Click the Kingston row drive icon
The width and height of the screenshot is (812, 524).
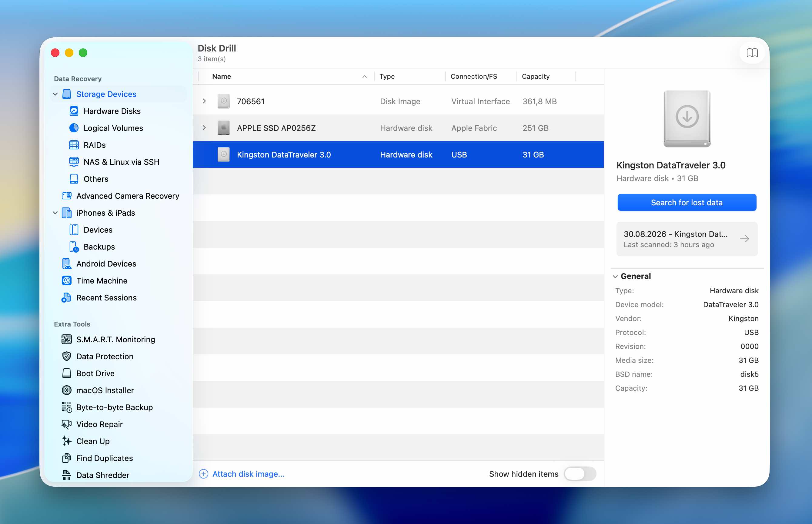(224, 154)
